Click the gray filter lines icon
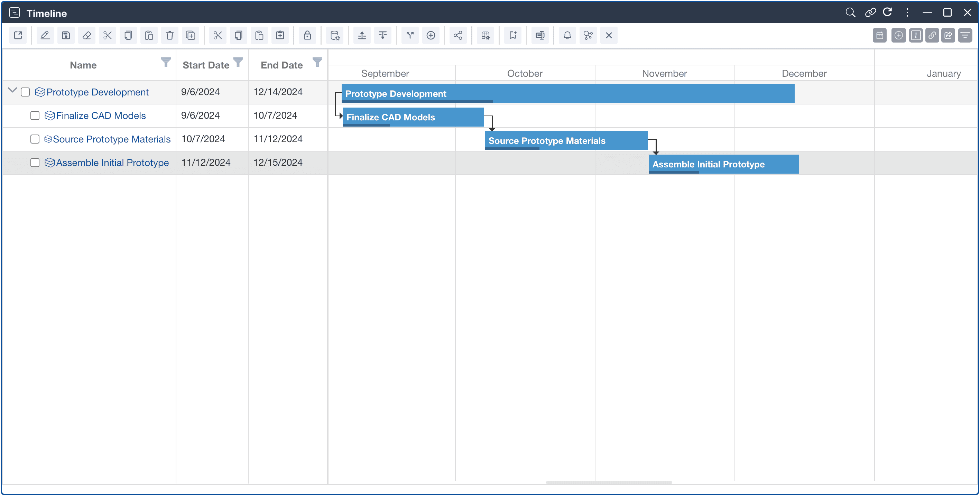The height and width of the screenshot is (496, 980). tap(965, 35)
